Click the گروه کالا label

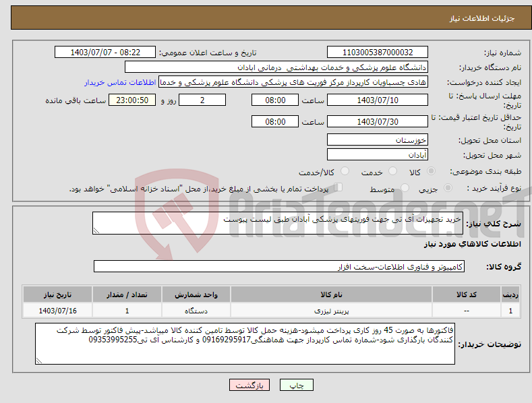504,267
